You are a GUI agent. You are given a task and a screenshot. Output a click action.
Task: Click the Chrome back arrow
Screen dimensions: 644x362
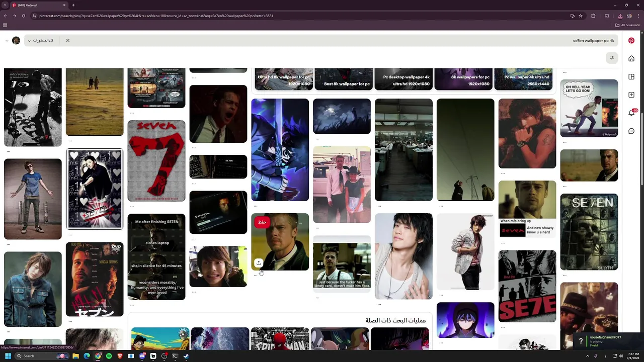click(x=6, y=16)
